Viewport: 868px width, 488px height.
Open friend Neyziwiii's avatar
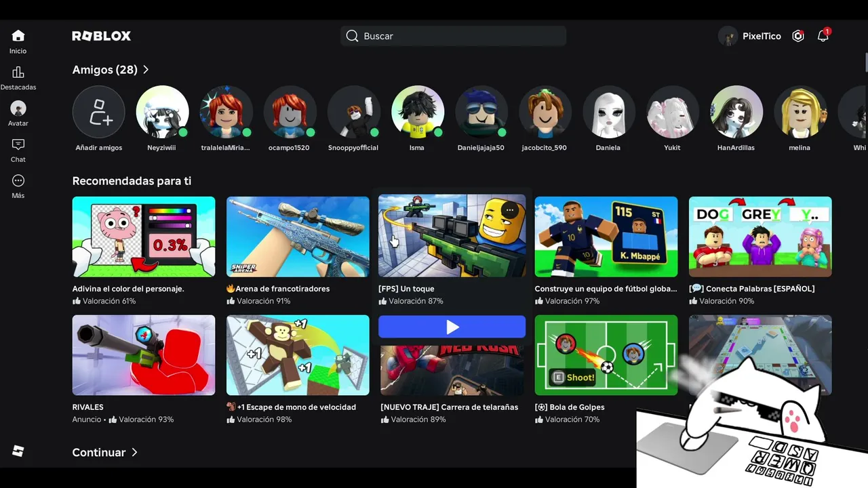pyautogui.click(x=163, y=112)
